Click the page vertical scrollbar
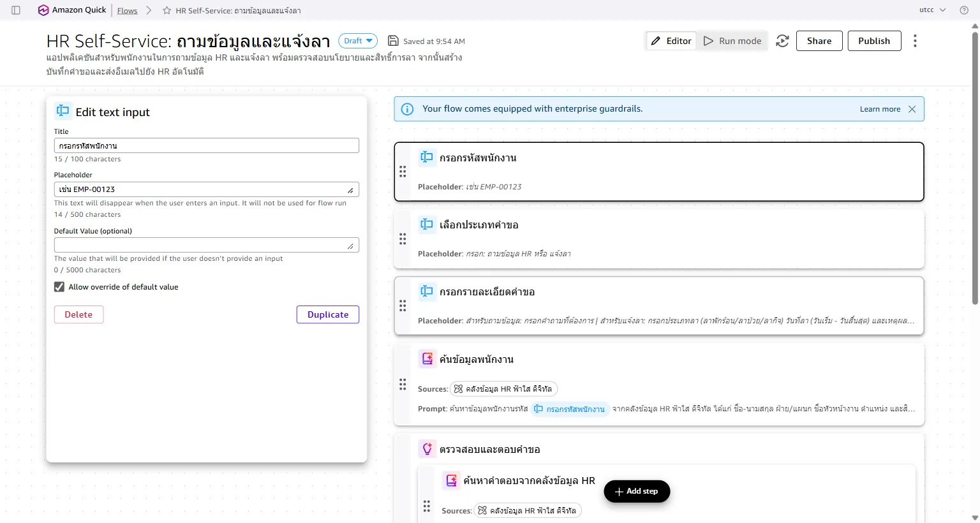 (975, 167)
